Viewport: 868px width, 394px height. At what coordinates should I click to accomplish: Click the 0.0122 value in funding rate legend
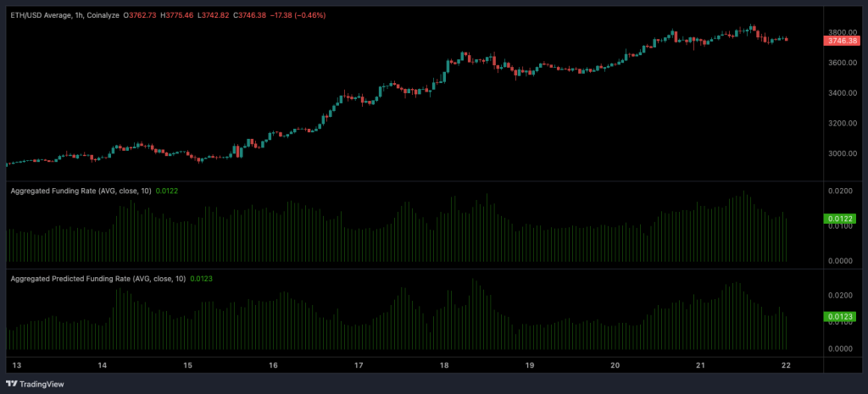click(x=166, y=191)
